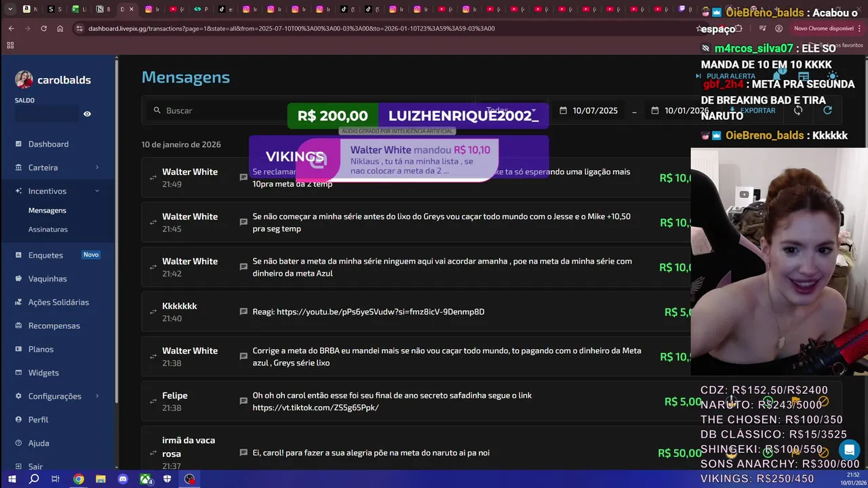Open the support chat bubble widget
This screenshot has width=868, height=488.
(x=849, y=449)
